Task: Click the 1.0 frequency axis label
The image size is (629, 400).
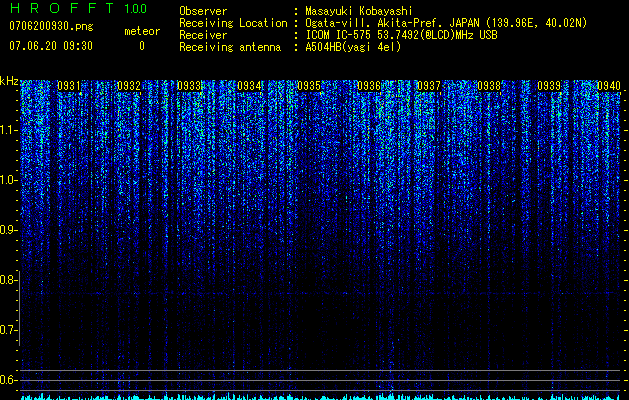Action: pyautogui.click(x=9, y=181)
